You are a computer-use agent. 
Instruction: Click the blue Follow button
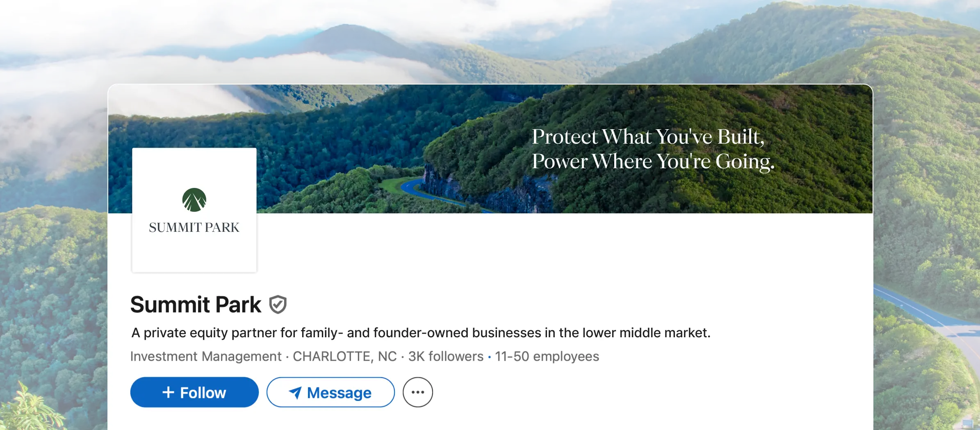(194, 392)
